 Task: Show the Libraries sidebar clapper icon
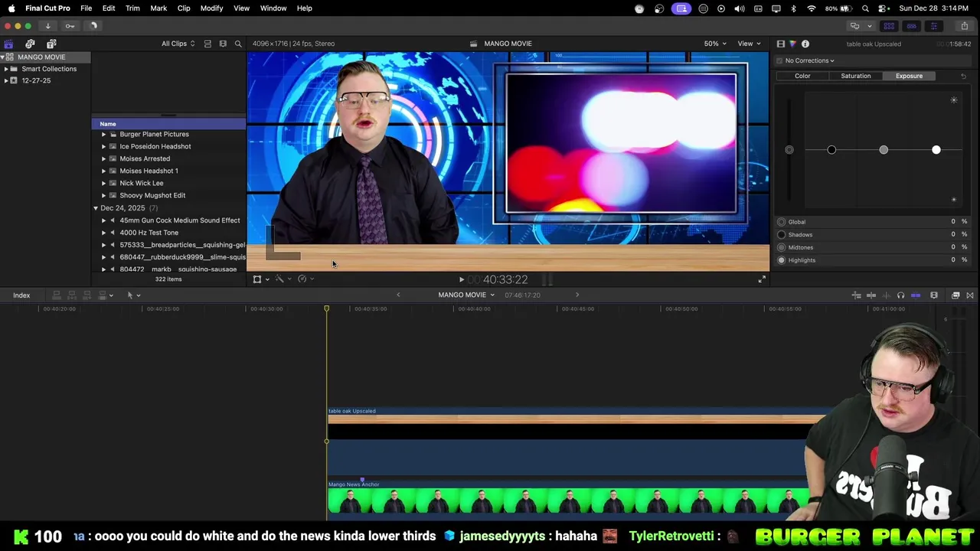pyautogui.click(x=8, y=44)
